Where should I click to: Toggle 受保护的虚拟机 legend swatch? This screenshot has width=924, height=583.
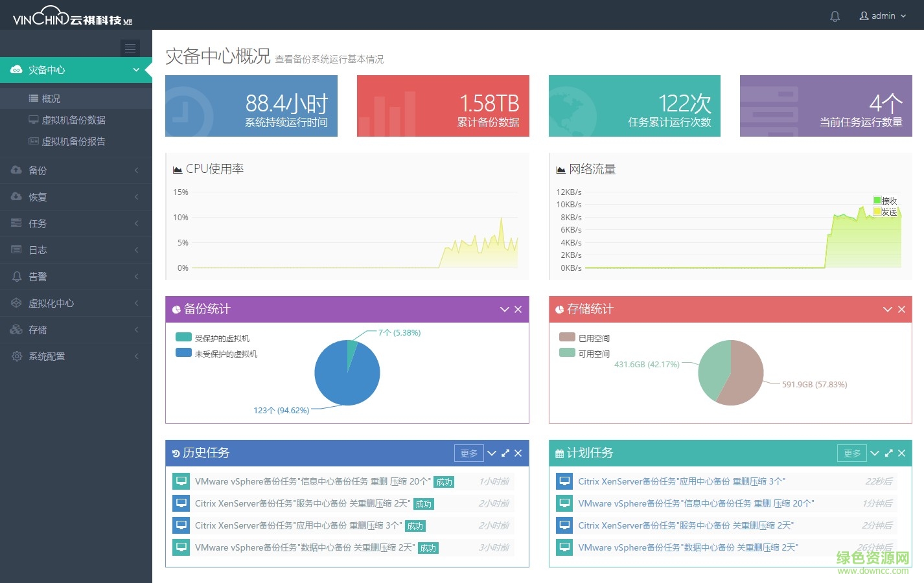click(x=183, y=337)
